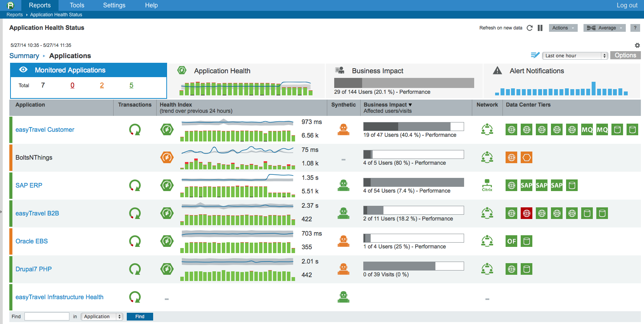Click the Reports breadcrumb link
The image size is (644, 324).
coord(15,15)
